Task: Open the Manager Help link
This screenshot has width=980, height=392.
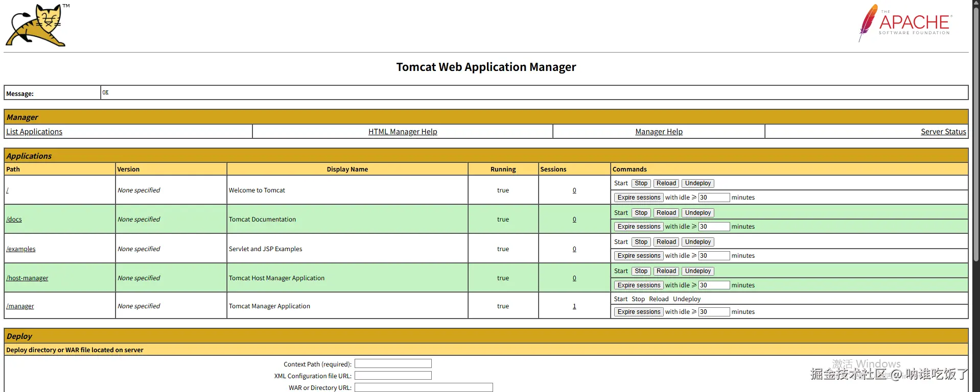Action: point(659,132)
